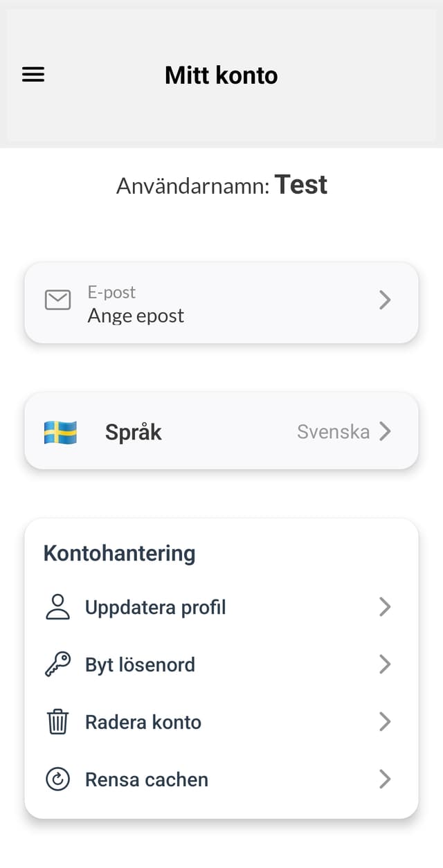The image size is (443, 868).
Task: Click the Radera konto chevron arrow
Action: [x=385, y=722]
